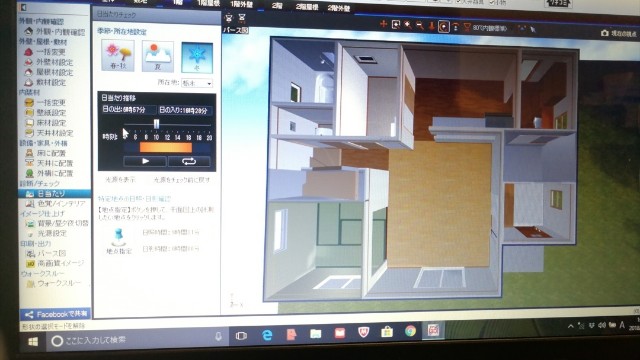Select the 春・秋 season icon
This screenshot has width=640, height=360.
118,56
